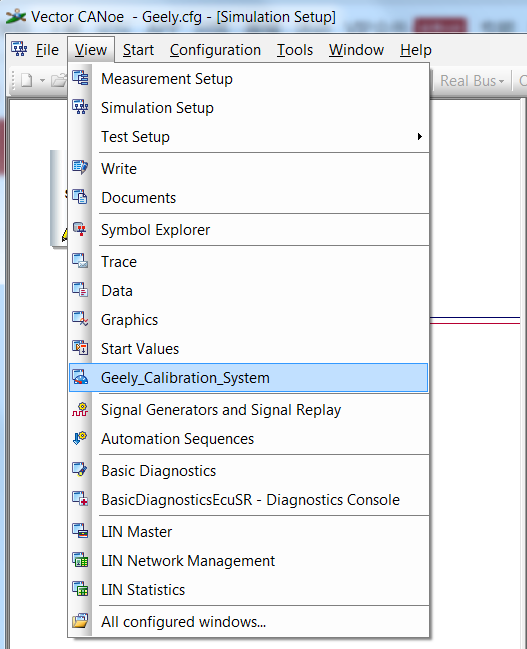This screenshot has width=527, height=649.
Task: Click the CANoe application icon in title bar
Action: [x=16, y=17]
